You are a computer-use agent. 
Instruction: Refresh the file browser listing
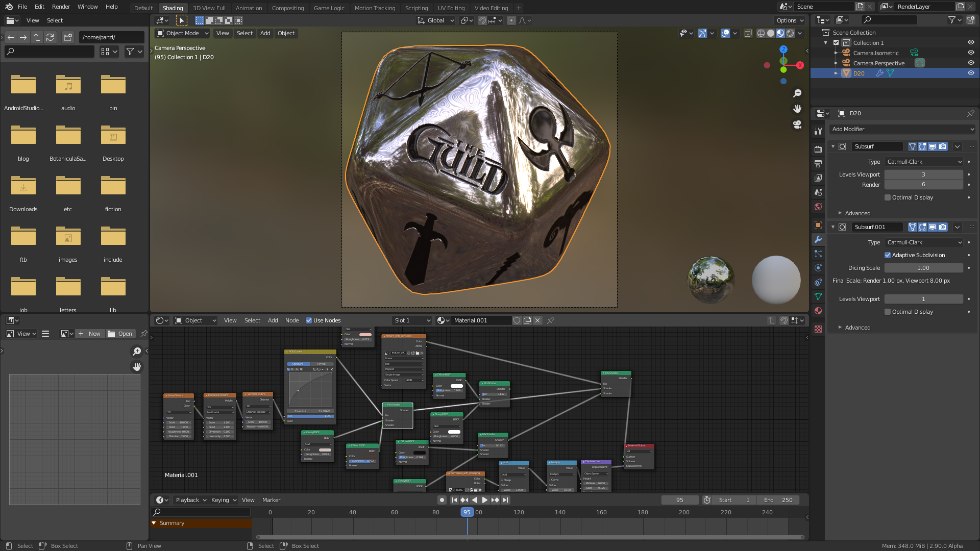[x=50, y=37]
